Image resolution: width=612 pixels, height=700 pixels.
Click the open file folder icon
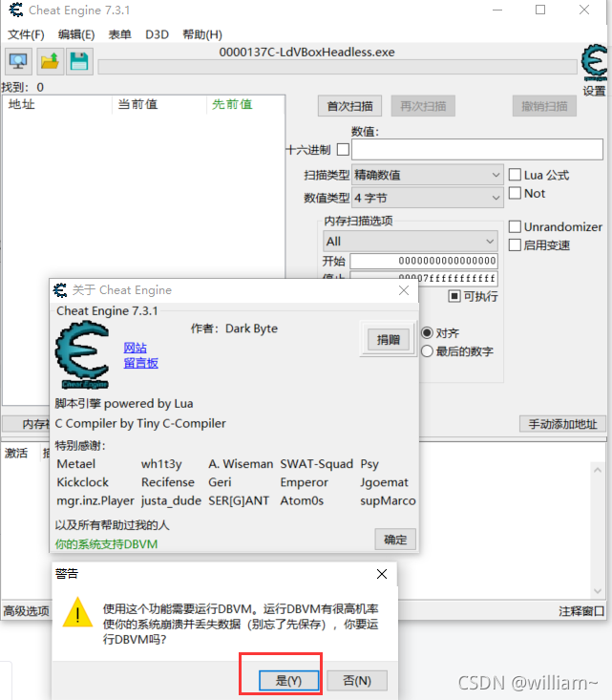[50, 61]
